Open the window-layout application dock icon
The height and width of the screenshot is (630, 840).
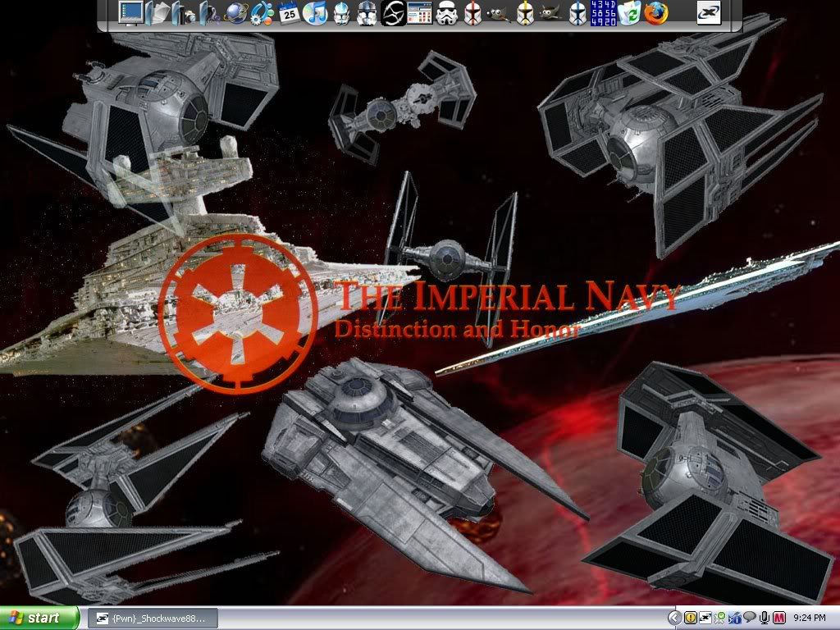click(x=419, y=13)
